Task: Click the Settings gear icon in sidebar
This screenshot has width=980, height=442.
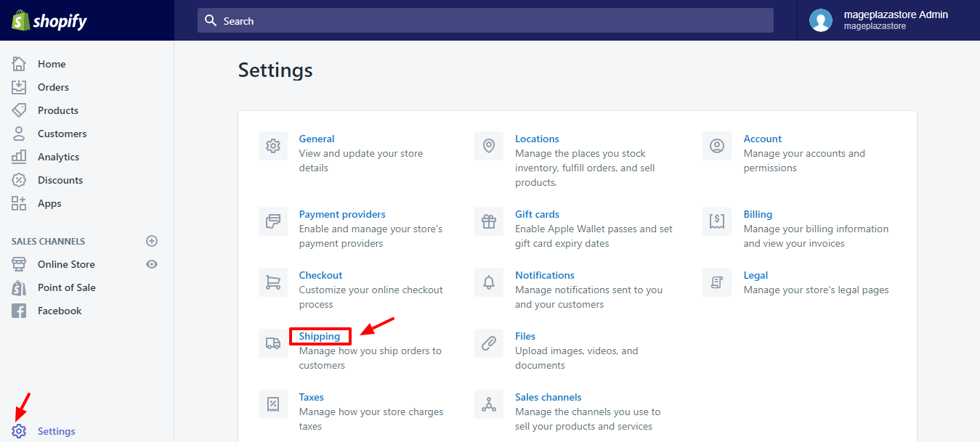Action: [x=19, y=431]
